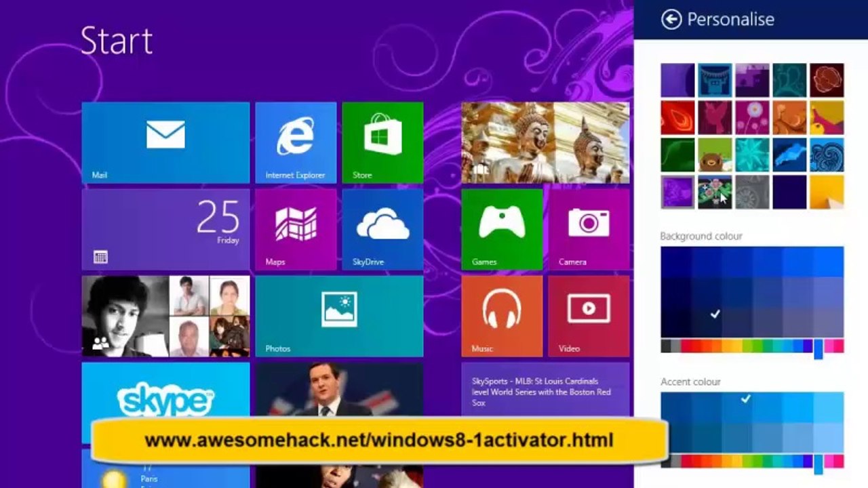868x488 pixels.
Task: Select the solid dark navy background
Action: point(790,192)
